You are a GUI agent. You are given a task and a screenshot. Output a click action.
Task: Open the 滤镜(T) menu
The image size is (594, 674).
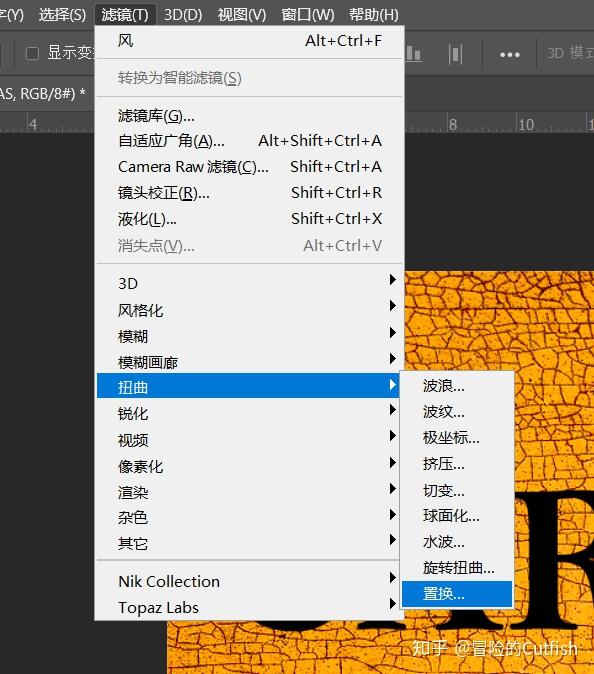pyautogui.click(x=125, y=15)
